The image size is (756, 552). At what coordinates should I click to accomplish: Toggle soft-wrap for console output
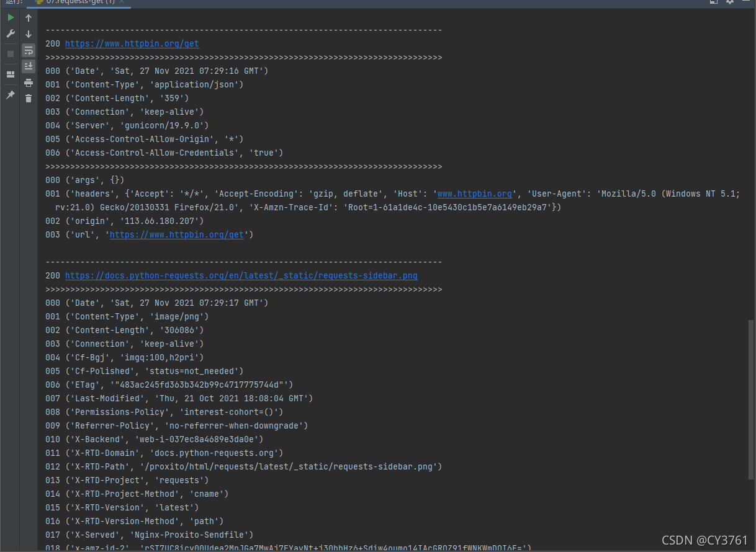29,50
